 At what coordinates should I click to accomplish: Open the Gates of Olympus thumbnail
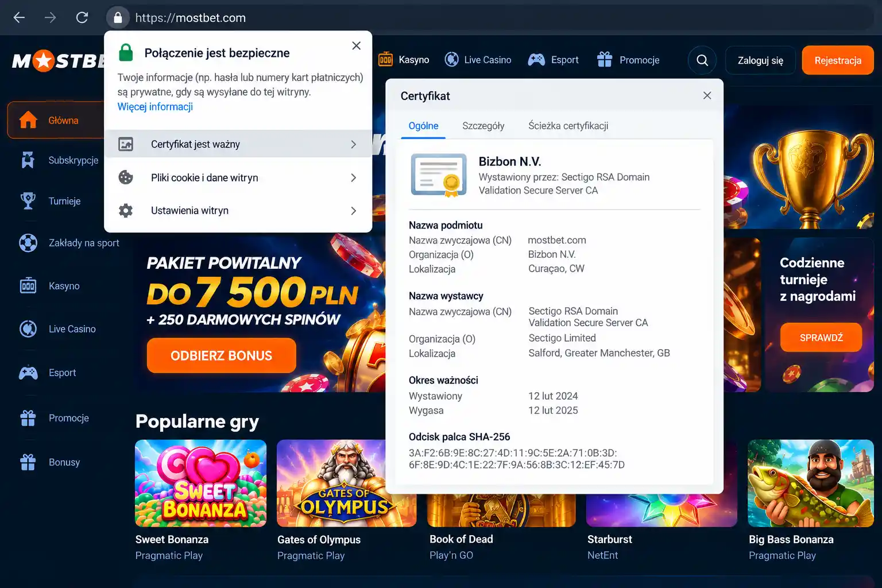332,483
